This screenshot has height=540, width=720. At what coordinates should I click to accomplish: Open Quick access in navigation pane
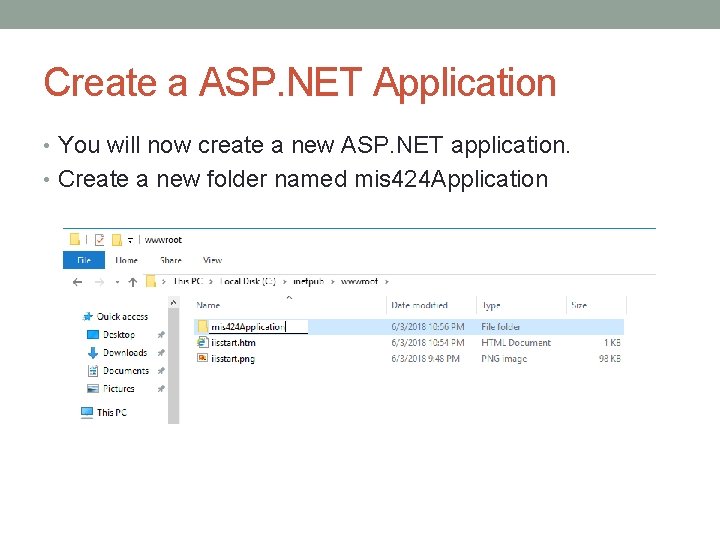click(122, 316)
